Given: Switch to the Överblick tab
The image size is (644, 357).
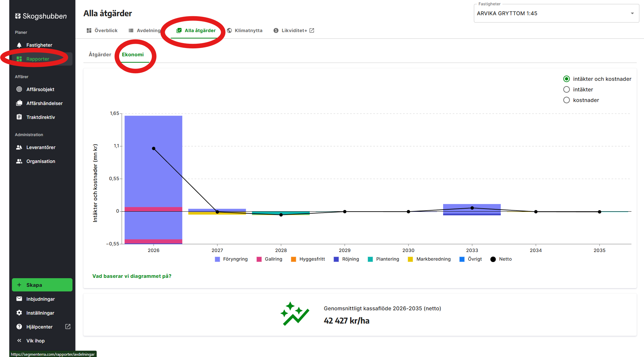Looking at the screenshot, I should [102, 30].
